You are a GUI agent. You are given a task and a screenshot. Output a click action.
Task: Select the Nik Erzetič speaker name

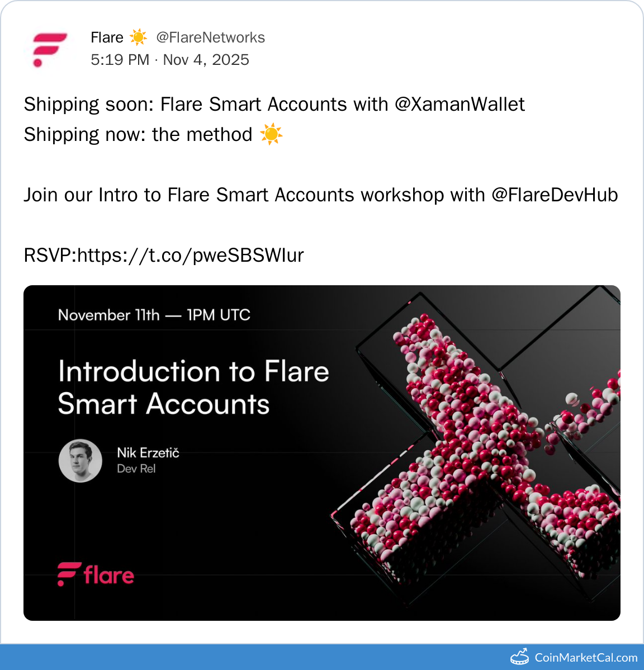[x=148, y=452]
